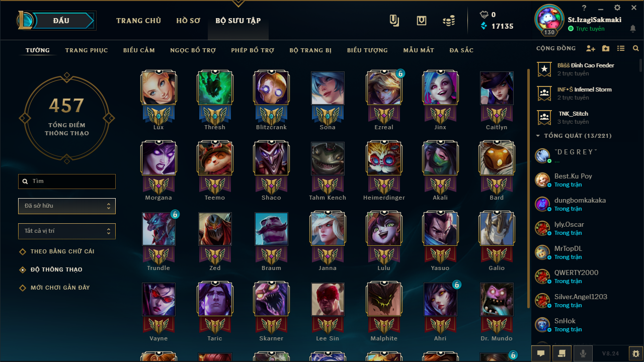644x362 pixels.
Task: Switch to the Trang Phục tab
Action: (87, 50)
